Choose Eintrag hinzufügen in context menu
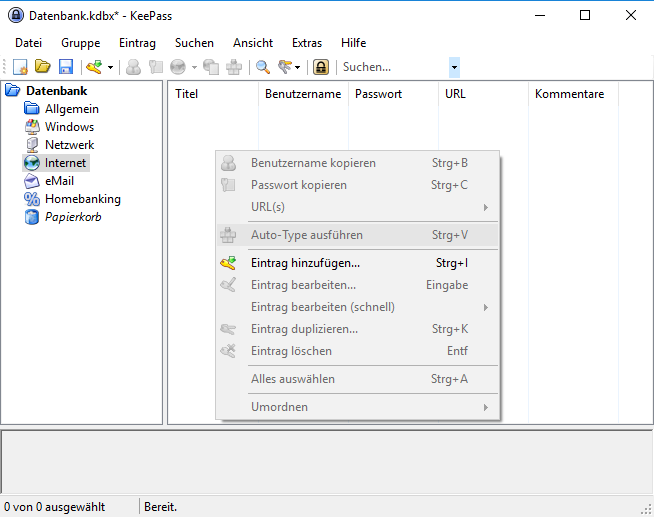The image size is (654, 517). point(357,263)
